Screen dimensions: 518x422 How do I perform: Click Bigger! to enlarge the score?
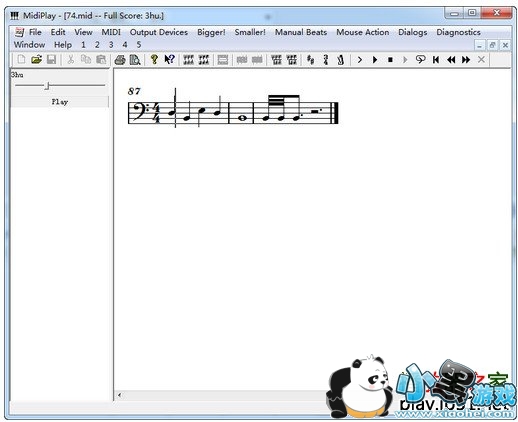(211, 32)
